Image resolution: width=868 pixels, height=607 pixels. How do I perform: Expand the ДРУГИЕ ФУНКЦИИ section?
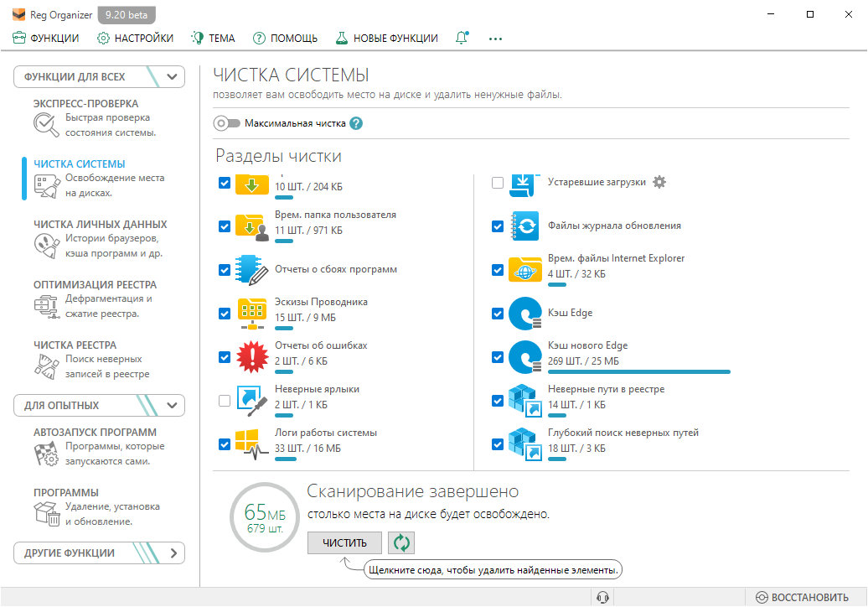(x=173, y=553)
